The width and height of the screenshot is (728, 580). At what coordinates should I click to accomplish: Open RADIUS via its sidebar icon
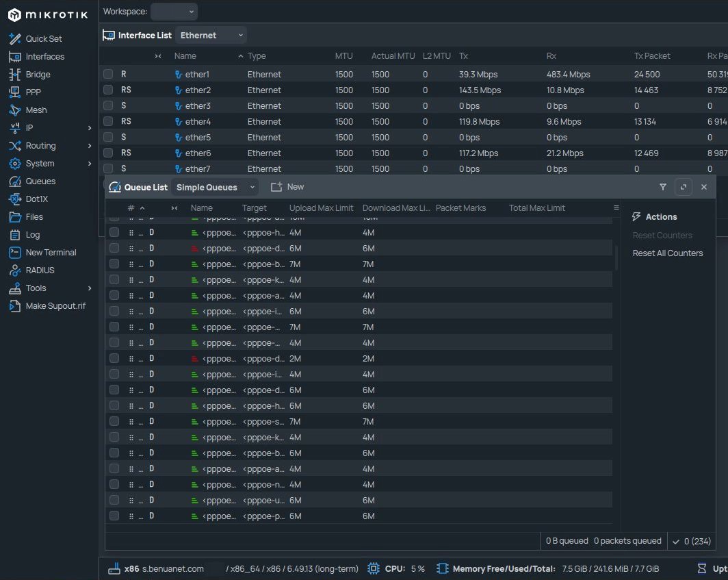tap(15, 270)
